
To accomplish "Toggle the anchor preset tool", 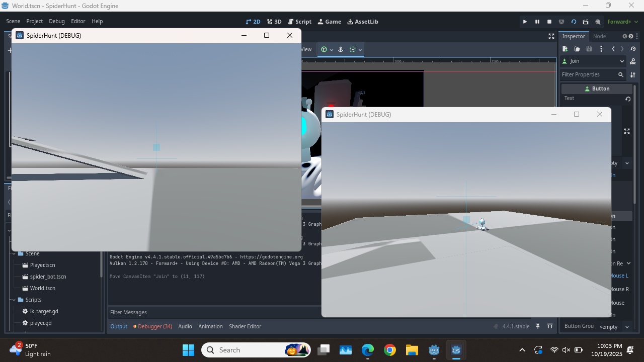I will click(x=340, y=49).
